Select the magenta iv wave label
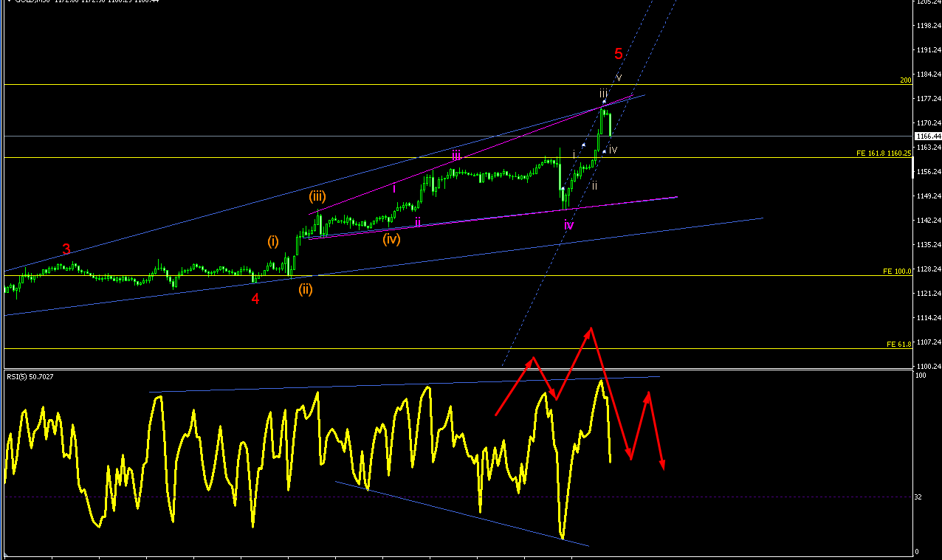The image size is (942, 560). [568, 225]
